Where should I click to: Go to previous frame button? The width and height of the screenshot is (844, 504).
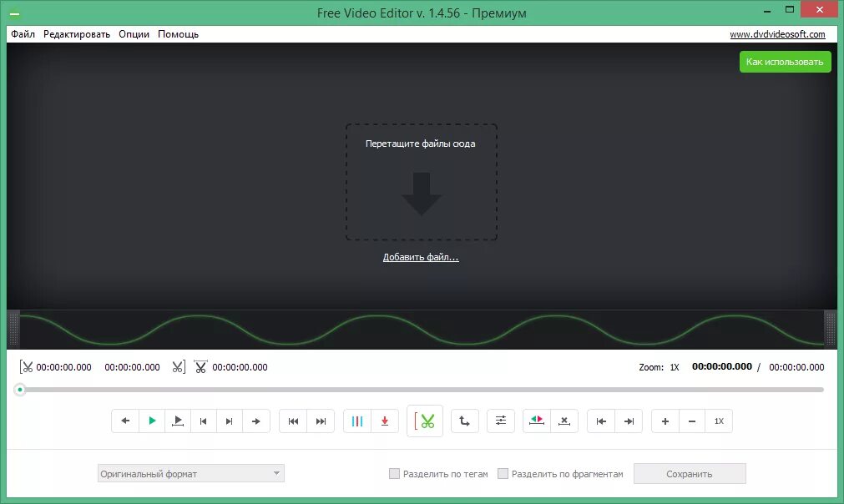204,421
